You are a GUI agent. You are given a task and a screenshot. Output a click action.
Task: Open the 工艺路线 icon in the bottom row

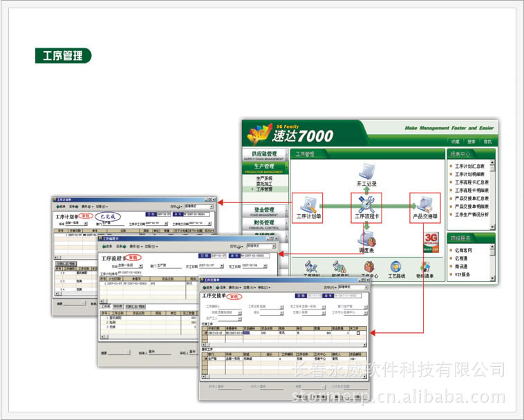(x=396, y=267)
